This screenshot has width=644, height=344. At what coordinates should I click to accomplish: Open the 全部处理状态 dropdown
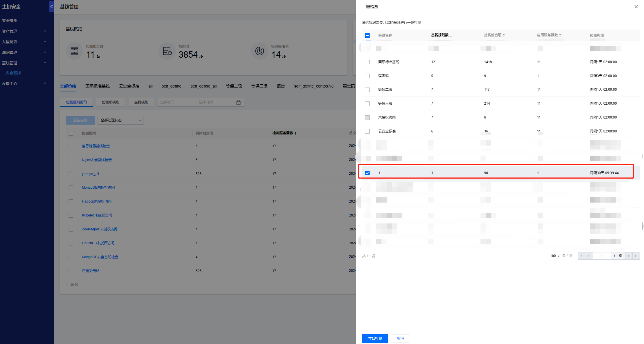pyautogui.click(x=120, y=120)
